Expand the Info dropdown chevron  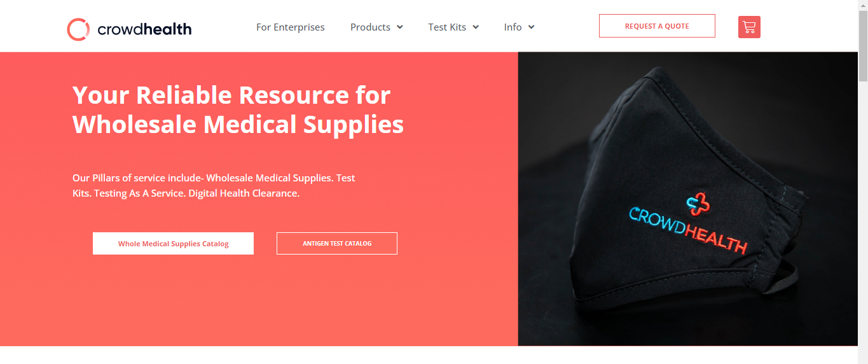pyautogui.click(x=531, y=27)
